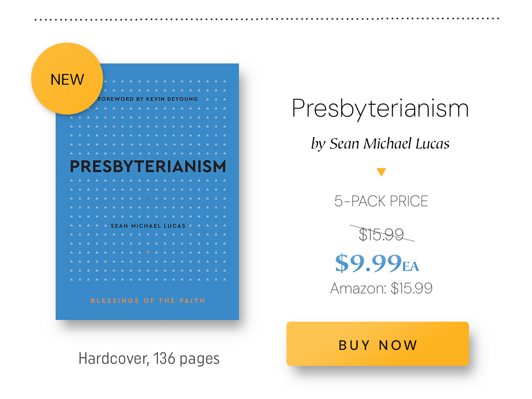The width and height of the screenshot is (532, 399).
Task: Click the crossed-out $15.99 price
Action: point(381,234)
